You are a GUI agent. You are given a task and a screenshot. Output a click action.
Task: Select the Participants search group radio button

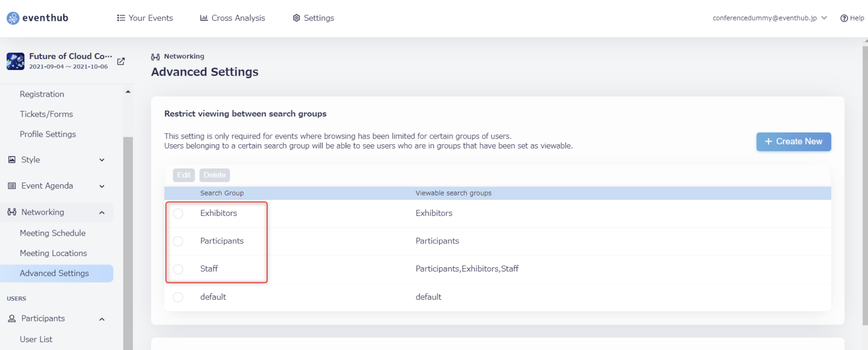point(178,241)
